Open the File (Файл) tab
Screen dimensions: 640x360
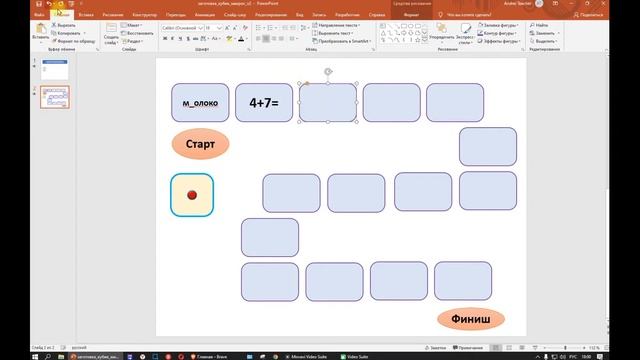pos(40,15)
